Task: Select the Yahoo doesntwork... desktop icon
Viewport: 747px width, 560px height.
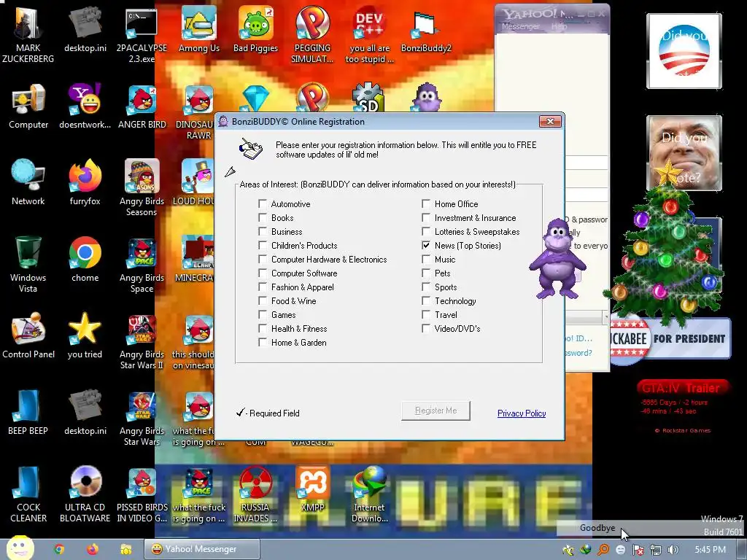Action: [85, 106]
